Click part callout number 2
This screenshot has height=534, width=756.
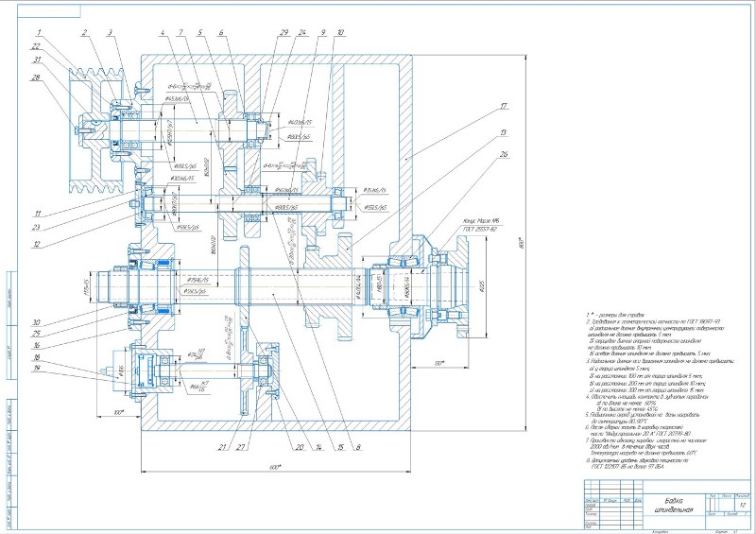tap(84, 33)
